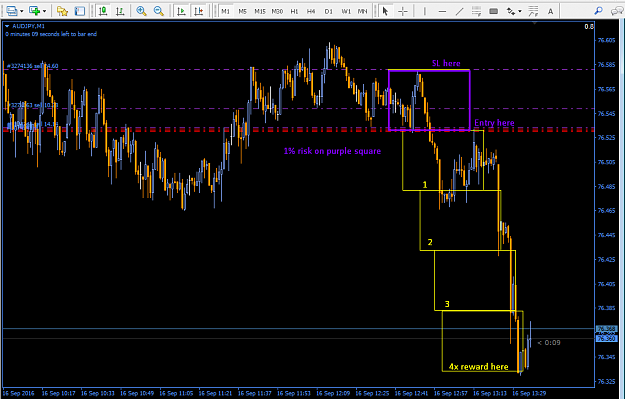Draw a vertical line tool

pos(425,11)
